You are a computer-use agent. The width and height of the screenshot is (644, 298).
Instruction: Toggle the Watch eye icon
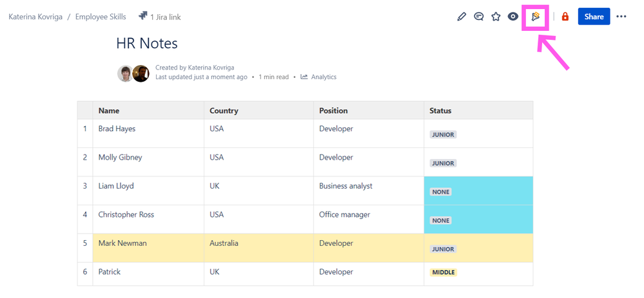click(x=513, y=17)
